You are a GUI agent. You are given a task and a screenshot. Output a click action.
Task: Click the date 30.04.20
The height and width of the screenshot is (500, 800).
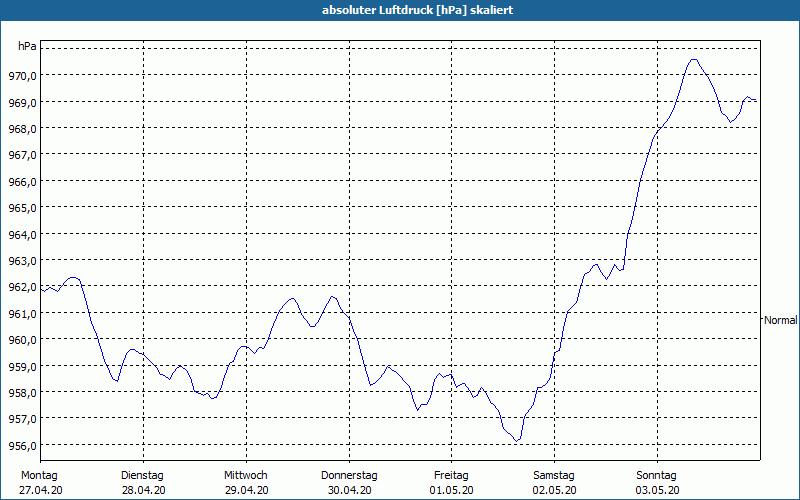(349, 490)
